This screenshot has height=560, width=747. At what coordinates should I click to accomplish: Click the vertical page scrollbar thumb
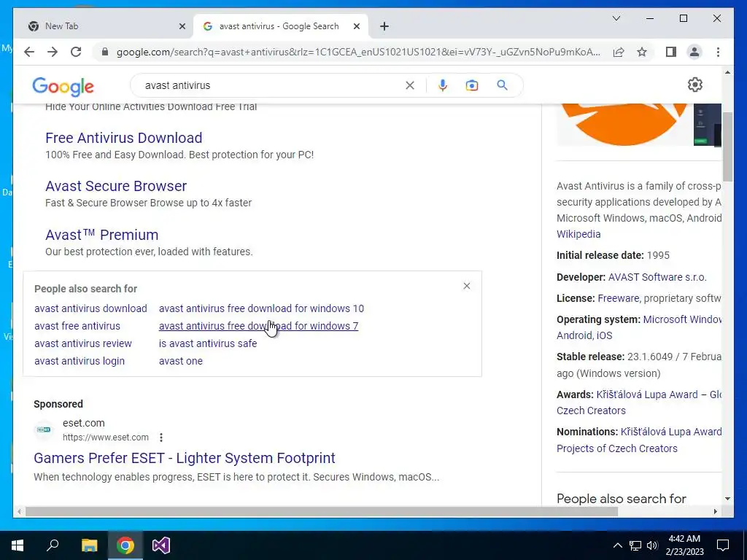pos(727,145)
